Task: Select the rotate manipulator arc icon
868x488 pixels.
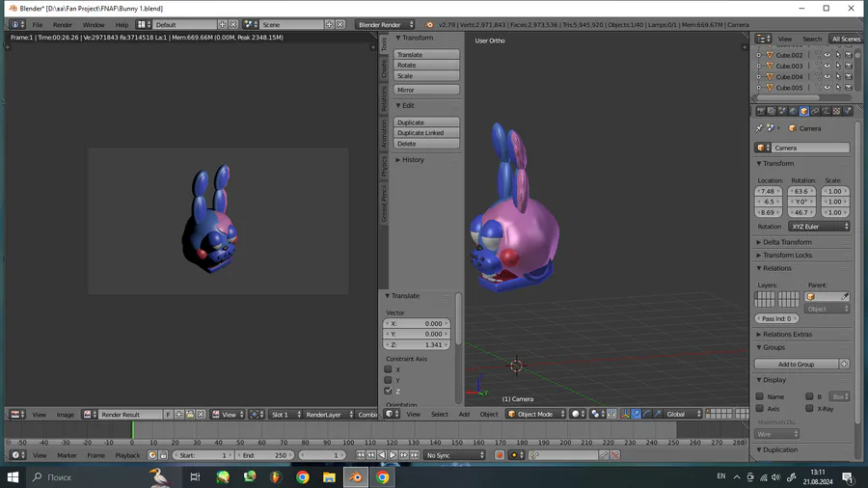Action: 646,414
